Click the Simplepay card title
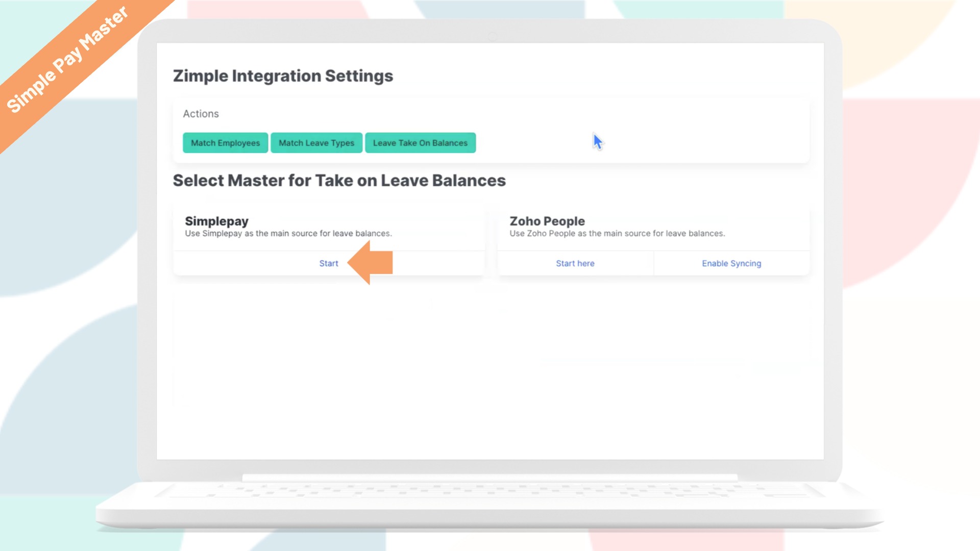The height and width of the screenshot is (551, 980). (216, 221)
